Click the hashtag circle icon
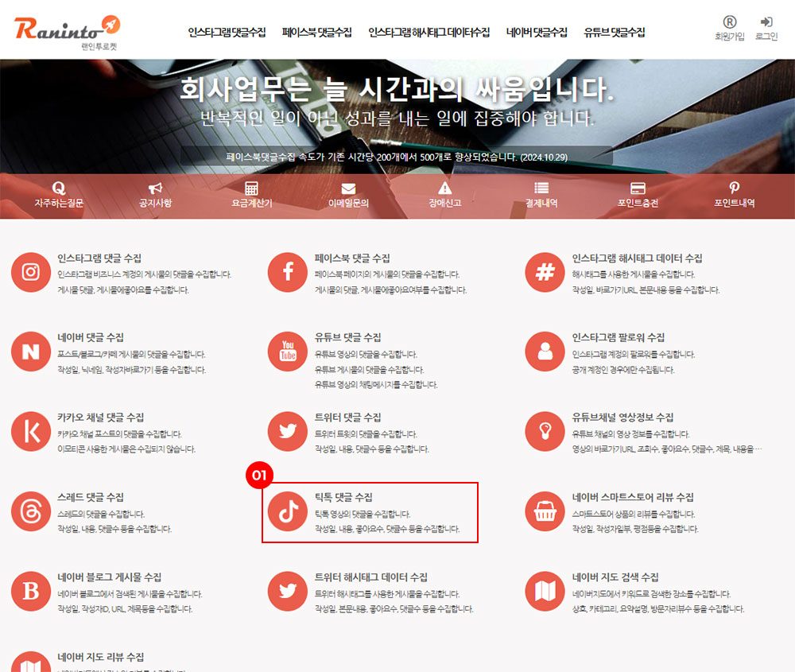 [545, 272]
